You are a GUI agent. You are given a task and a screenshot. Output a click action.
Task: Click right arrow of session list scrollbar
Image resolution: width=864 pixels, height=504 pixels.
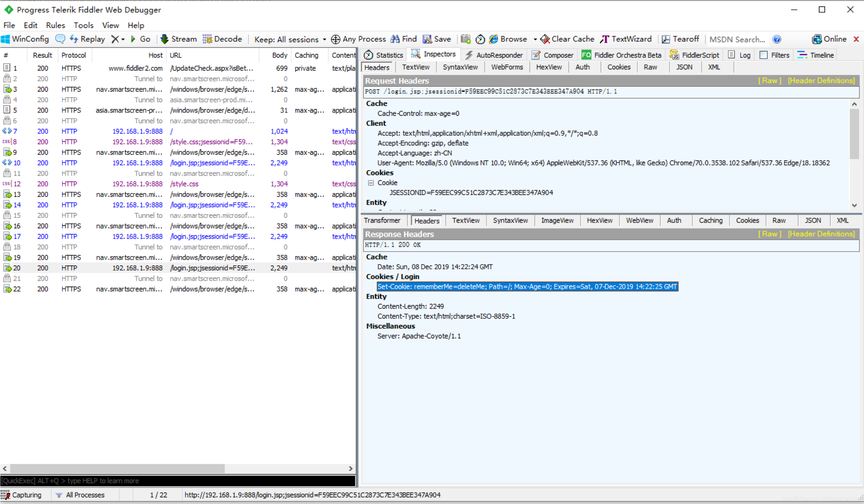tap(350, 468)
